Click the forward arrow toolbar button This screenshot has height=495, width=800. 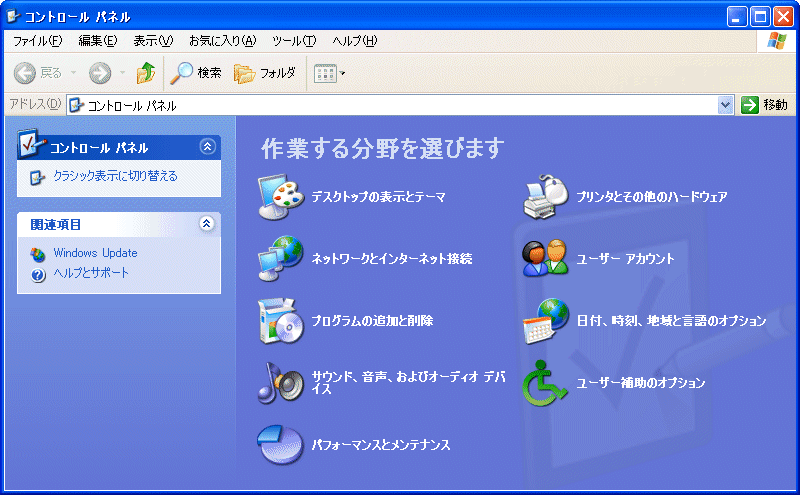[x=100, y=73]
